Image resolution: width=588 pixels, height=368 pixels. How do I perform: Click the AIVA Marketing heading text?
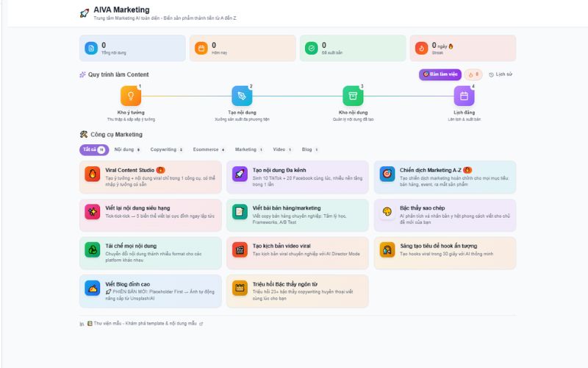(x=121, y=10)
